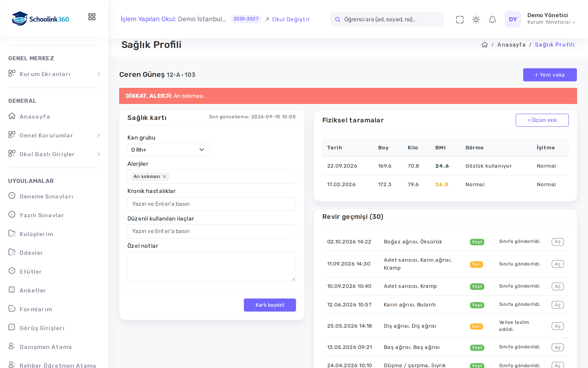Enter fullscreen mode icon

coord(460,19)
